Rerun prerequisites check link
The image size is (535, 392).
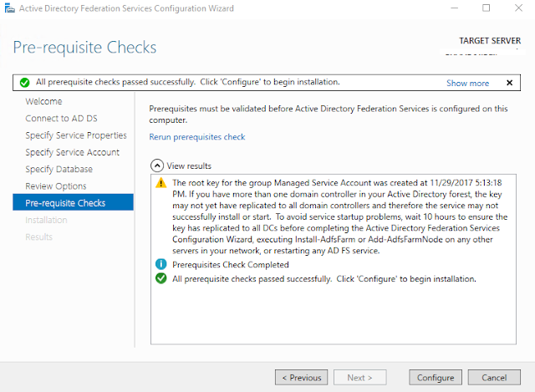click(197, 137)
